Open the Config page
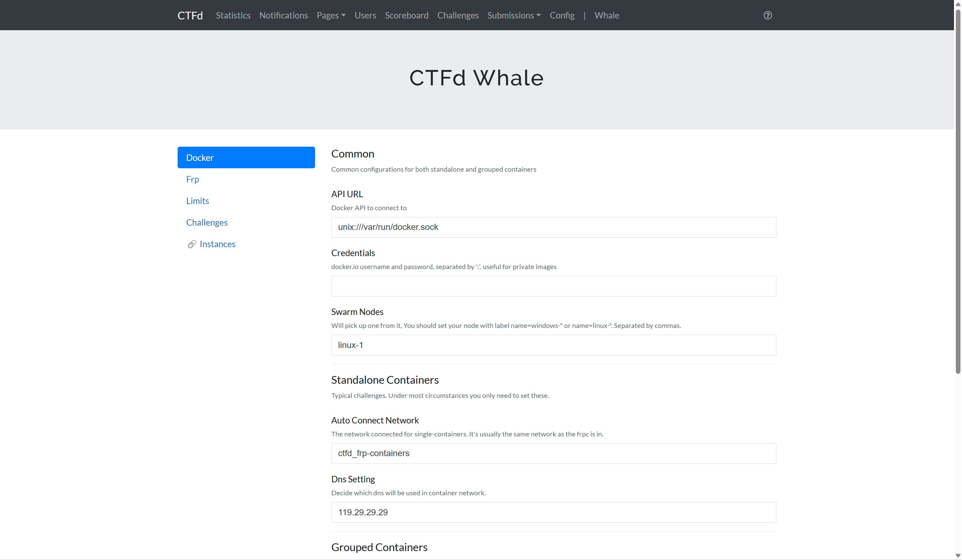Viewport: 962px width, 560px height. coord(562,15)
